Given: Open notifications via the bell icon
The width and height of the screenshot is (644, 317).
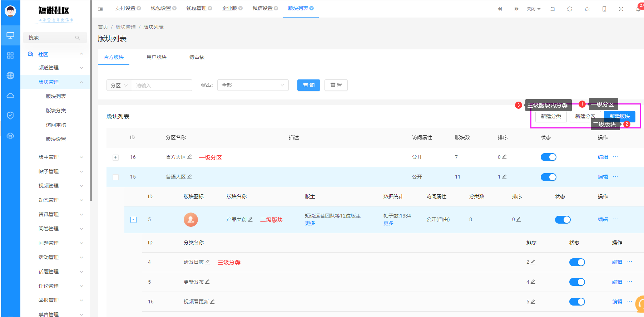Looking at the screenshot, I should click(x=638, y=9).
